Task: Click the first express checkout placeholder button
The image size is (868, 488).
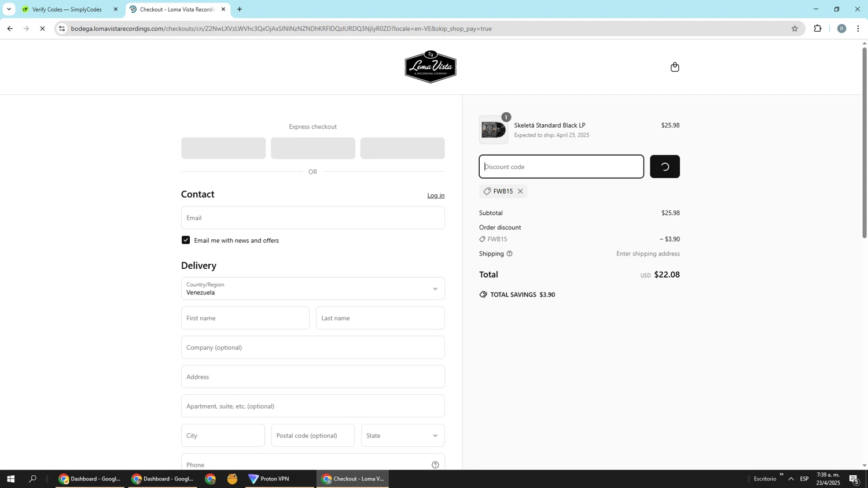Action: coord(223,148)
